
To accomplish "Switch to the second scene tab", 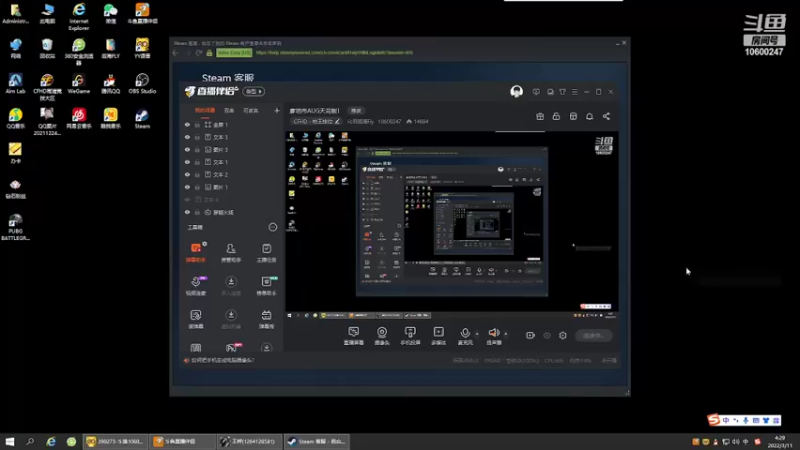I will pyautogui.click(x=229, y=110).
